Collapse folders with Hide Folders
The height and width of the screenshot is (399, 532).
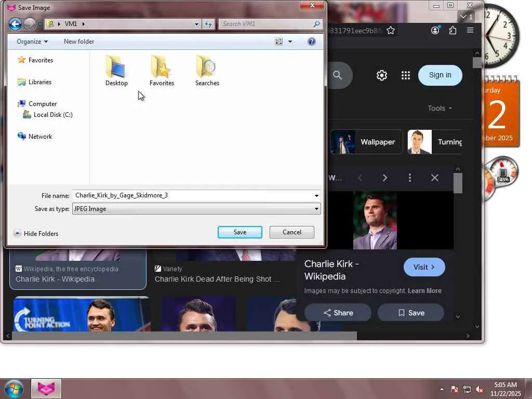pos(36,233)
